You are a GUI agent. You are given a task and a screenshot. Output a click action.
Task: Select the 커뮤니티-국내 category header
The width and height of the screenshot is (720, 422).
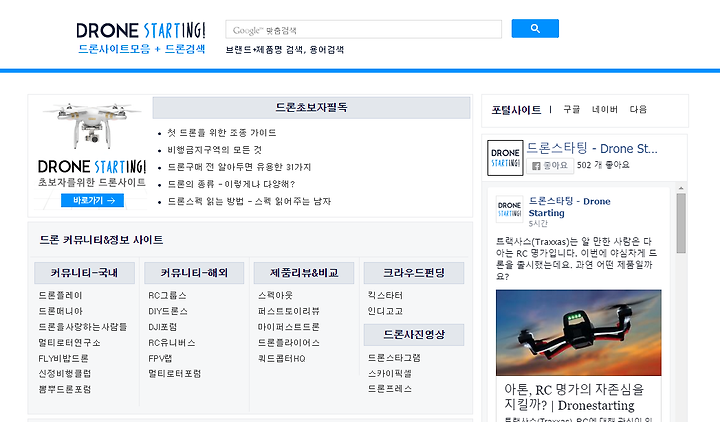(x=84, y=273)
